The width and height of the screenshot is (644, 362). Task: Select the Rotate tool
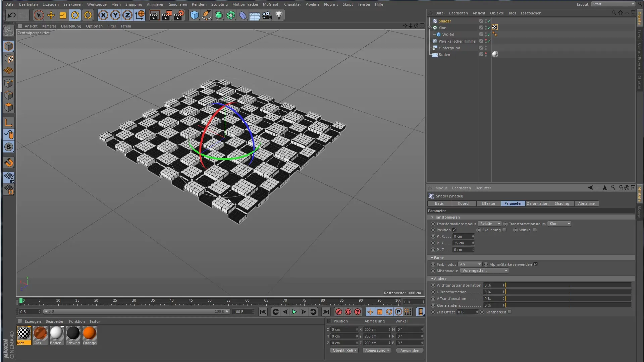[x=75, y=15]
